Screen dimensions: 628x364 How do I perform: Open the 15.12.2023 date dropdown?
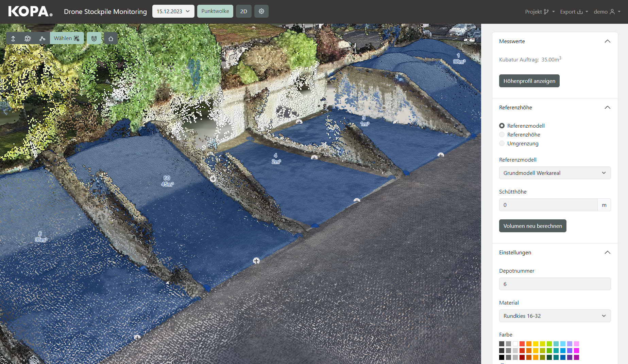(173, 11)
